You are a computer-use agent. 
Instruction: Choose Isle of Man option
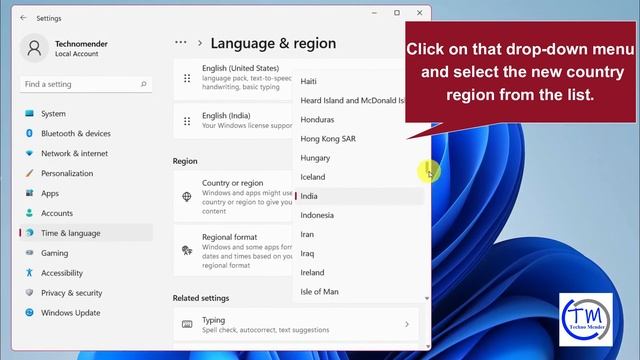pos(319,292)
